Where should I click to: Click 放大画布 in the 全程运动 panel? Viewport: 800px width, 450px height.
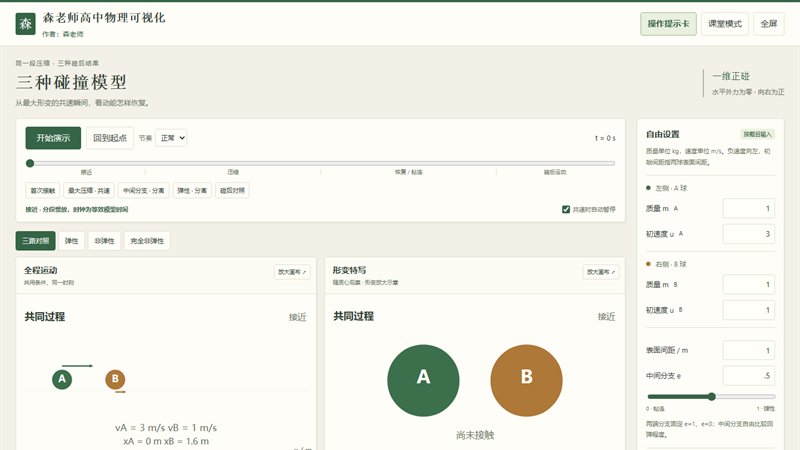pyautogui.click(x=292, y=272)
